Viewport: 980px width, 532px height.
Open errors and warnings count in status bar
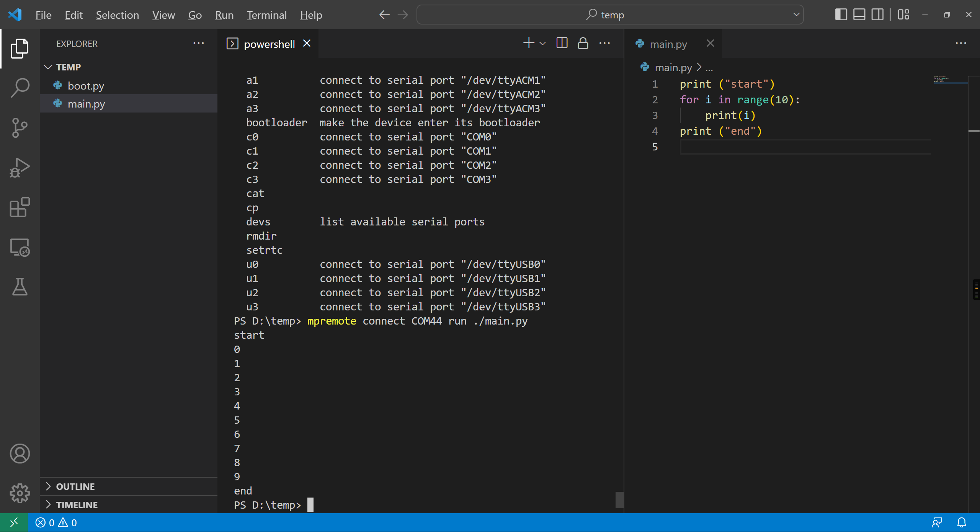pos(56,522)
